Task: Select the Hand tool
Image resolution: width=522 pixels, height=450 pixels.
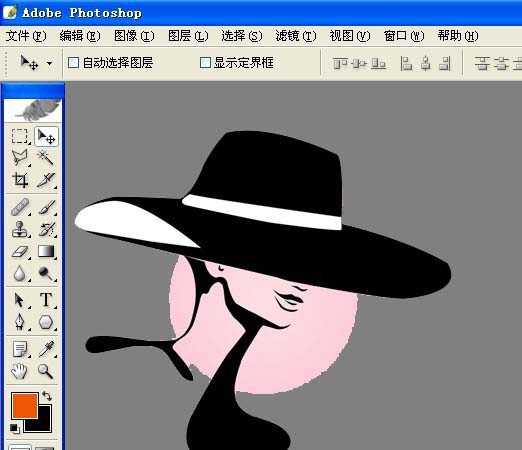Action: (19, 371)
